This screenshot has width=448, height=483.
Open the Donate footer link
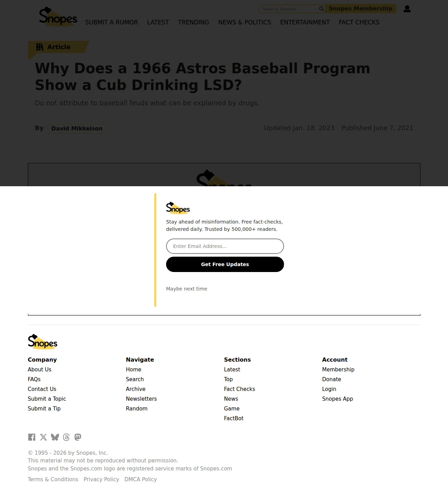coord(331,379)
